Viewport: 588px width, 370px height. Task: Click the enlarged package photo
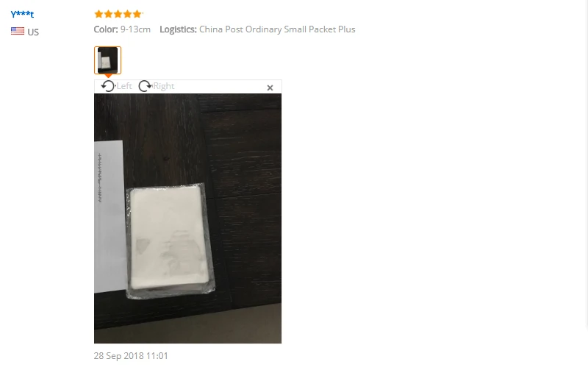point(188,218)
